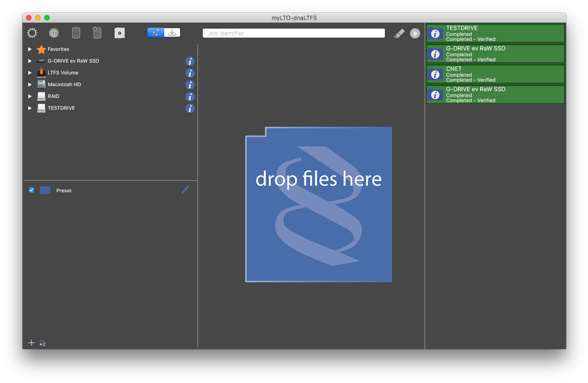
Task: Open the settings gear in the toolbar
Action: pyautogui.click(x=32, y=33)
